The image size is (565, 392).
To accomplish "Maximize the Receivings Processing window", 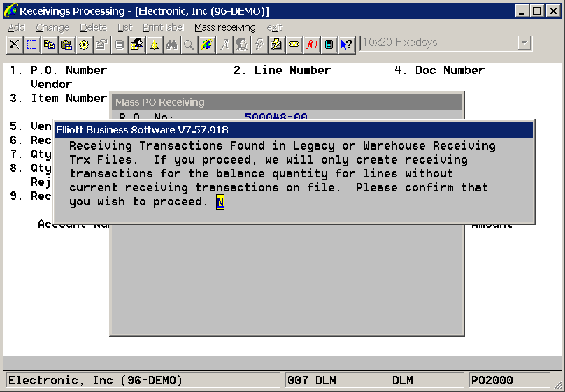I will coord(537,10).
